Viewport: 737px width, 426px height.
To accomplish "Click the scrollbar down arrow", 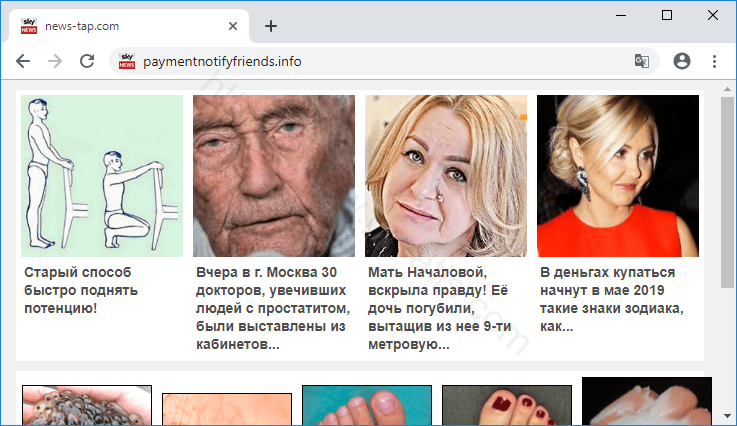I will [727, 415].
